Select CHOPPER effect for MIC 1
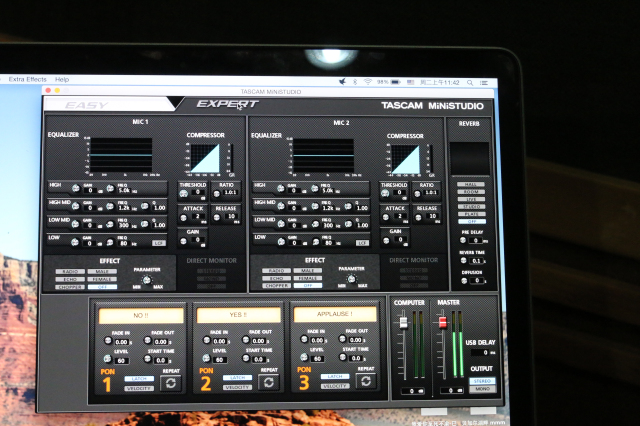 coord(70,287)
